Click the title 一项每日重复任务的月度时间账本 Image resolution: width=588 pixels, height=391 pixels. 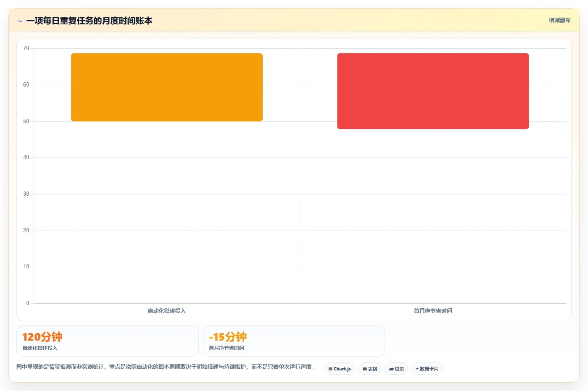pyautogui.click(x=89, y=21)
